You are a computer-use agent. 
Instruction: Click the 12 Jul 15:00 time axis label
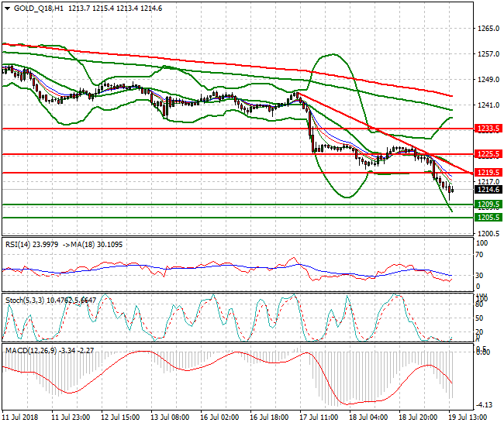click(120, 417)
